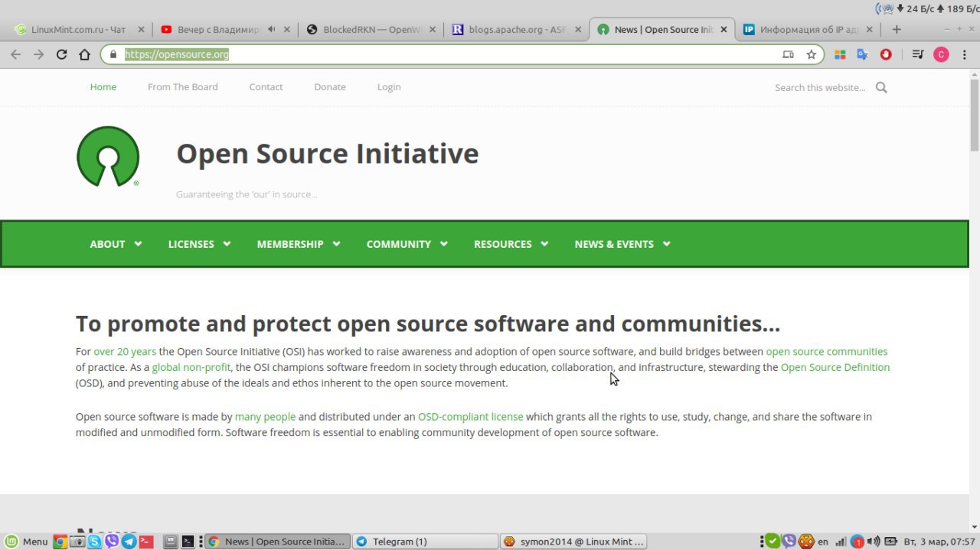Open a new browser tab
The height and width of the screenshot is (550, 980).
pyautogui.click(x=897, y=29)
